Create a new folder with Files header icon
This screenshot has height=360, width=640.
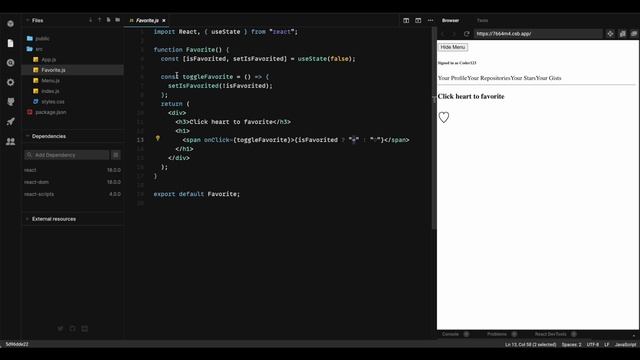click(x=118, y=20)
